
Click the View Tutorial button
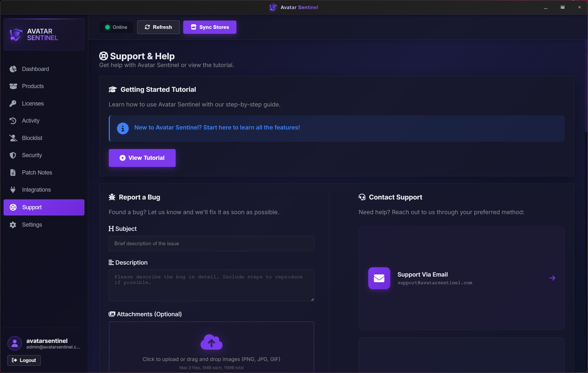tap(142, 158)
